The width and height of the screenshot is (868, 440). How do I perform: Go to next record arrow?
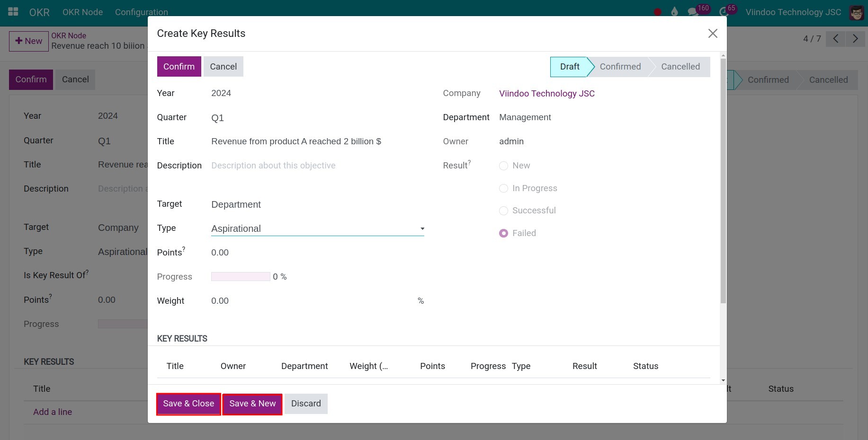click(x=855, y=39)
